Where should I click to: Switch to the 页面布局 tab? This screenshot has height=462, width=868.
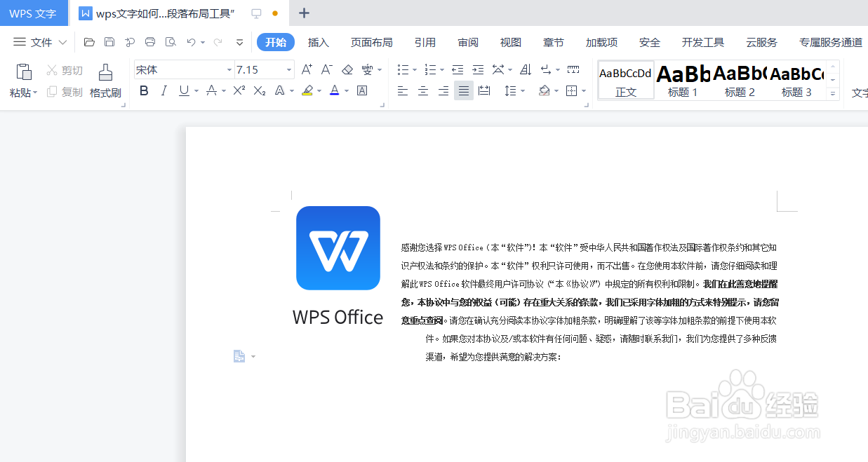point(372,42)
